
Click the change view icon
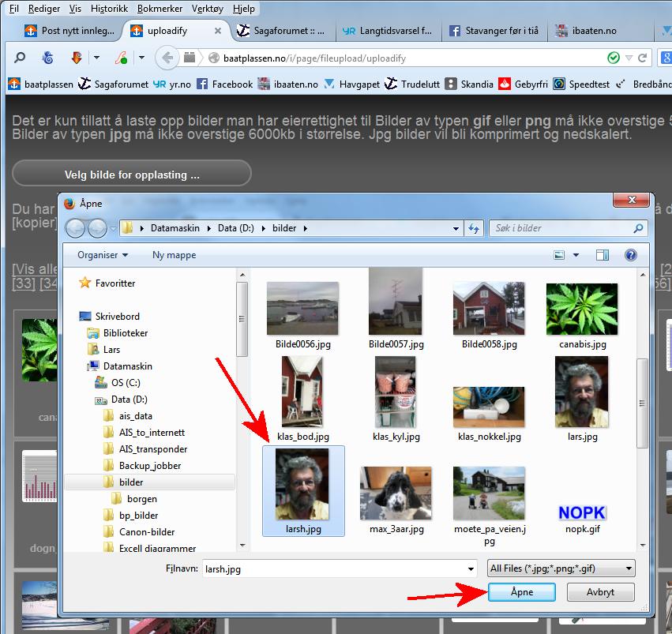coord(559,255)
